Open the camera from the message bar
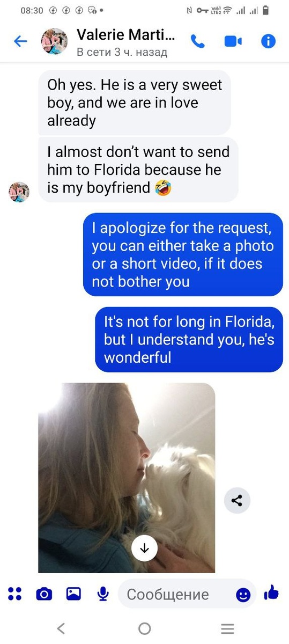 (x=44, y=594)
